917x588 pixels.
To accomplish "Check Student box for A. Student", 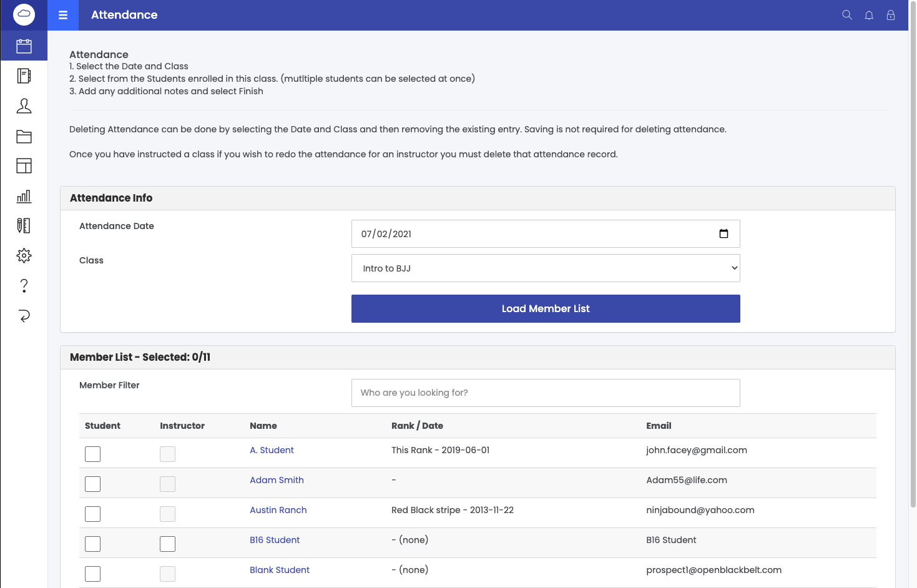I will coord(92,454).
